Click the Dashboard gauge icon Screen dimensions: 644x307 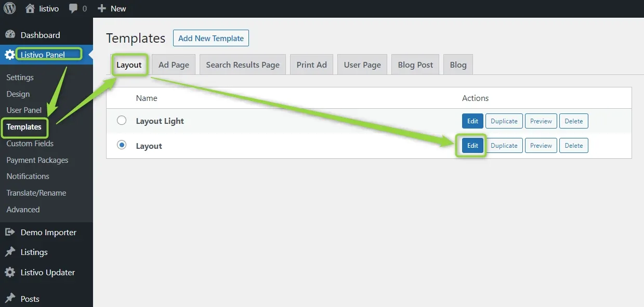pos(10,35)
